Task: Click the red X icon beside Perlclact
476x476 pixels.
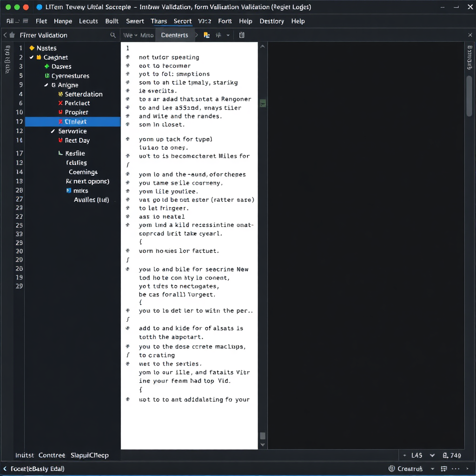Action: click(x=60, y=103)
